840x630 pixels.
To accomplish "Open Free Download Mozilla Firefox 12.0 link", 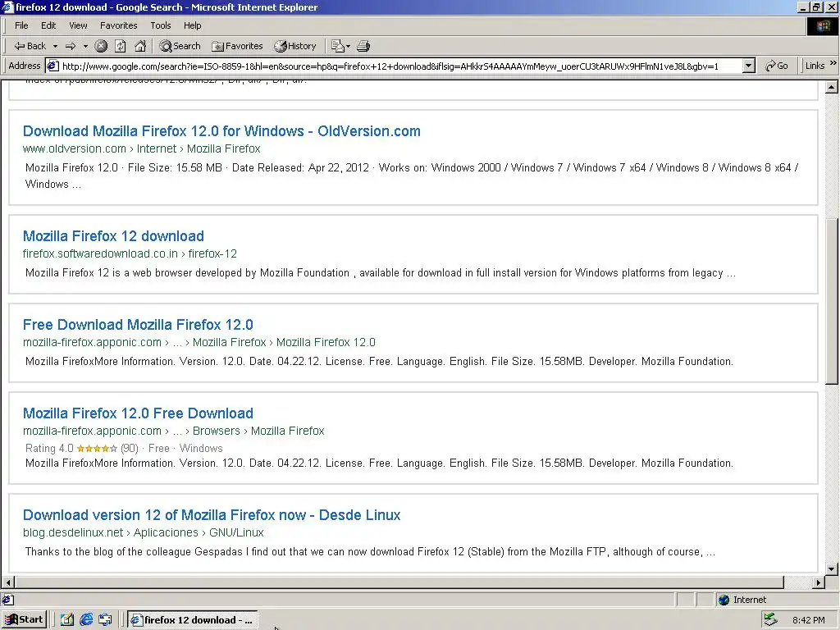I will click(x=138, y=325).
